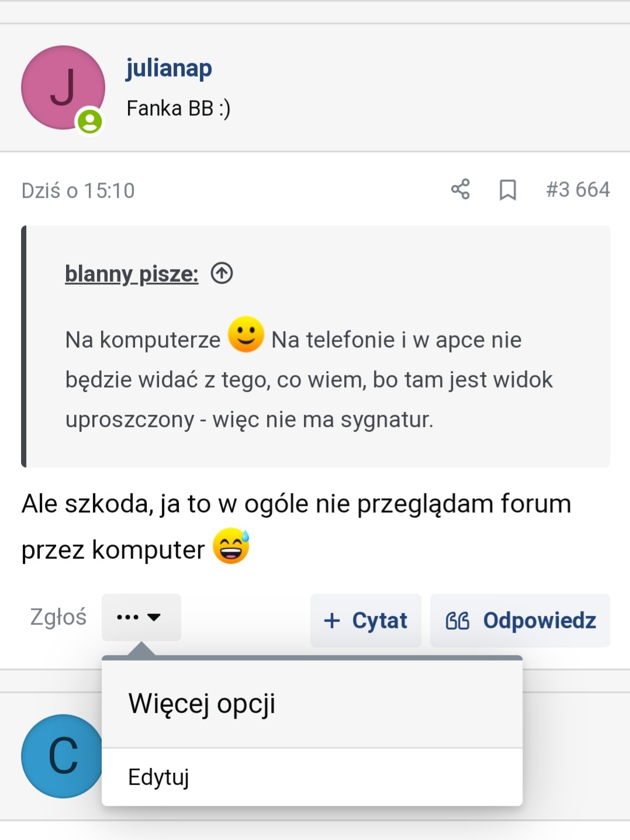Click the green online status badge

pyautogui.click(x=90, y=122)
